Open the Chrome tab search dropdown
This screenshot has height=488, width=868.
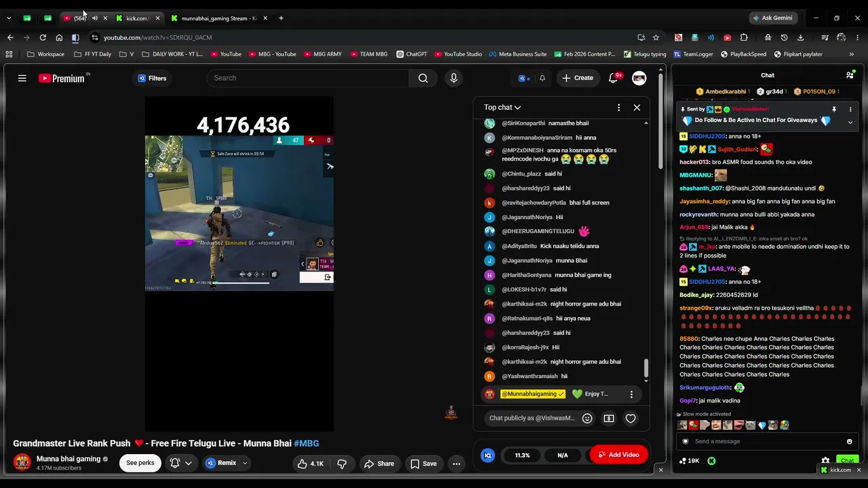(x=9, y=18)
